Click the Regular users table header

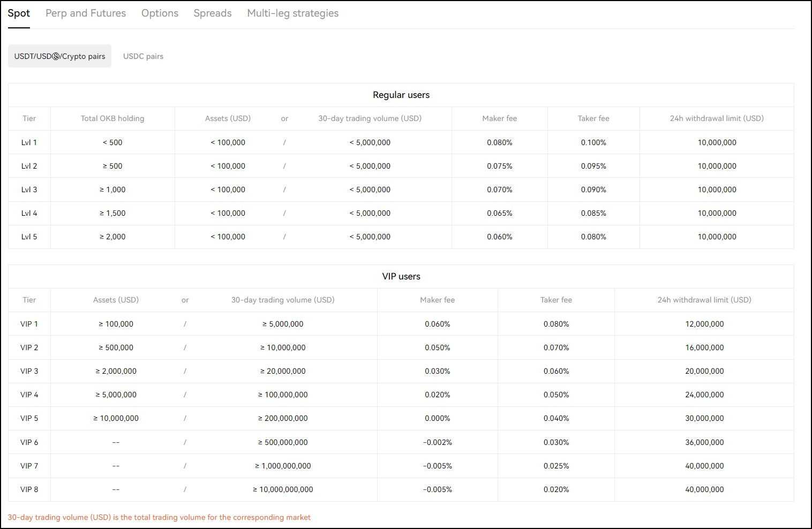pyautogui.click(x=401, y=95)
